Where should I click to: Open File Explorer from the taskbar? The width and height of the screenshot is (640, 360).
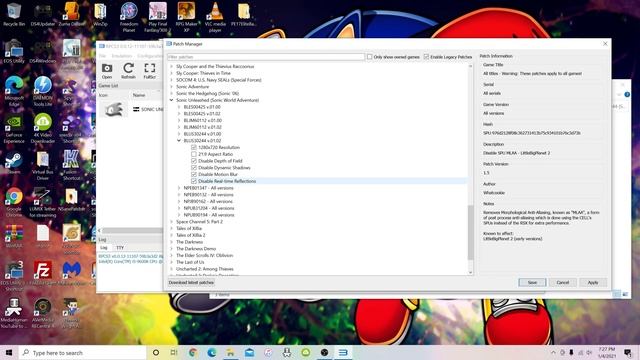point(231,352)
